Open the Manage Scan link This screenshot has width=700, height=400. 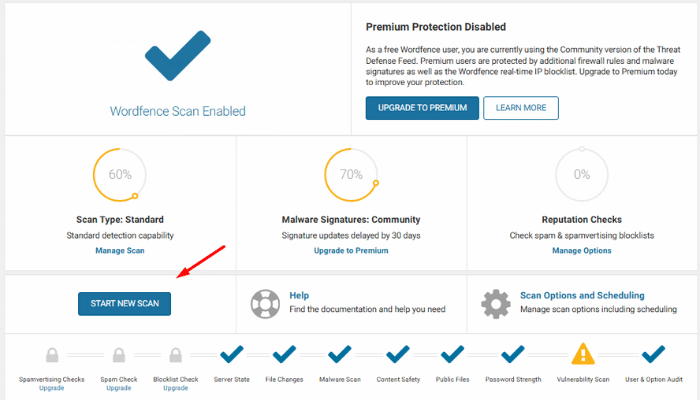(120, 250)
